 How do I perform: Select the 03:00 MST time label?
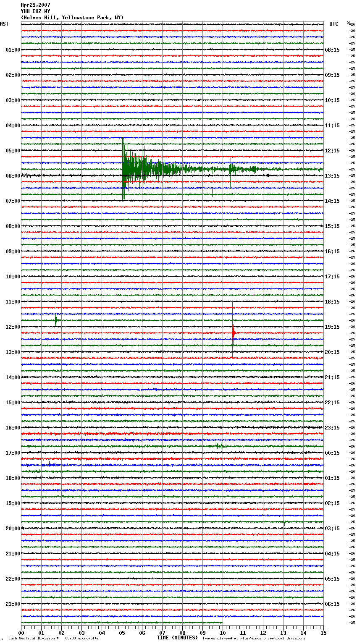tap(13, 100)
